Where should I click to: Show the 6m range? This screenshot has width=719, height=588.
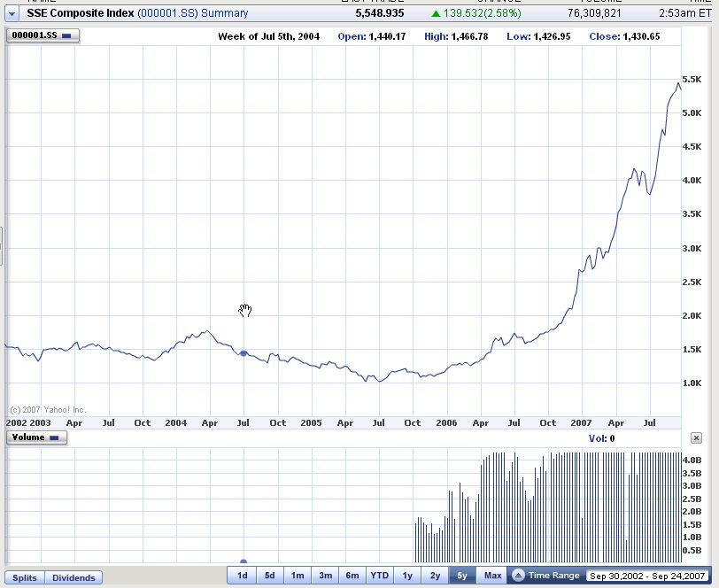click(x=352, y=575)
